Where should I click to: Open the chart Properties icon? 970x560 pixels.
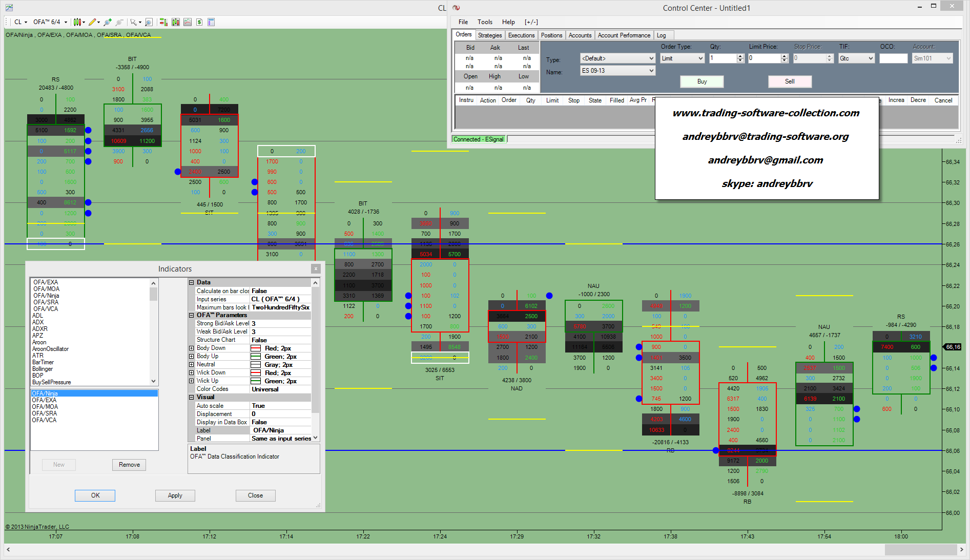click(211, 22)
